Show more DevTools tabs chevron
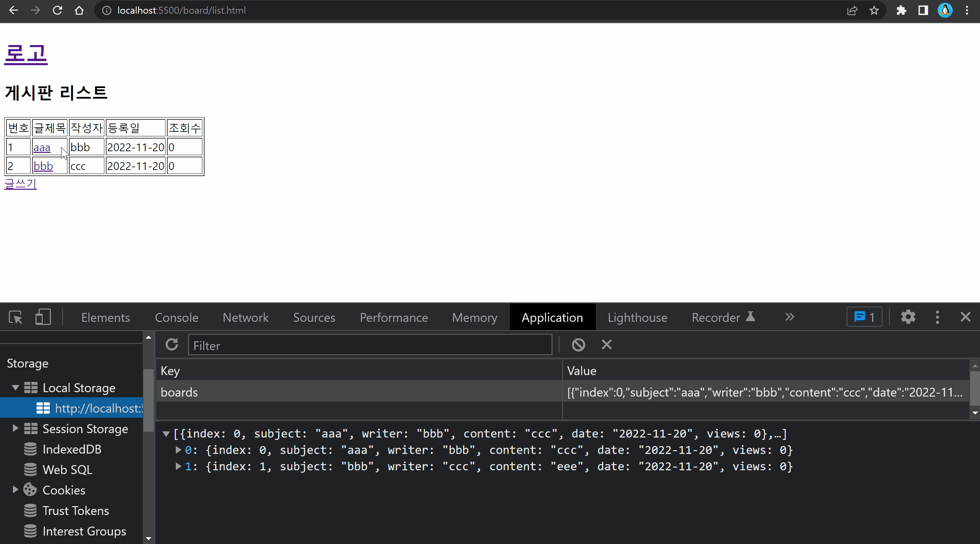Image resolution: width=980 pixels, height=544 pixels. point(790,317)
